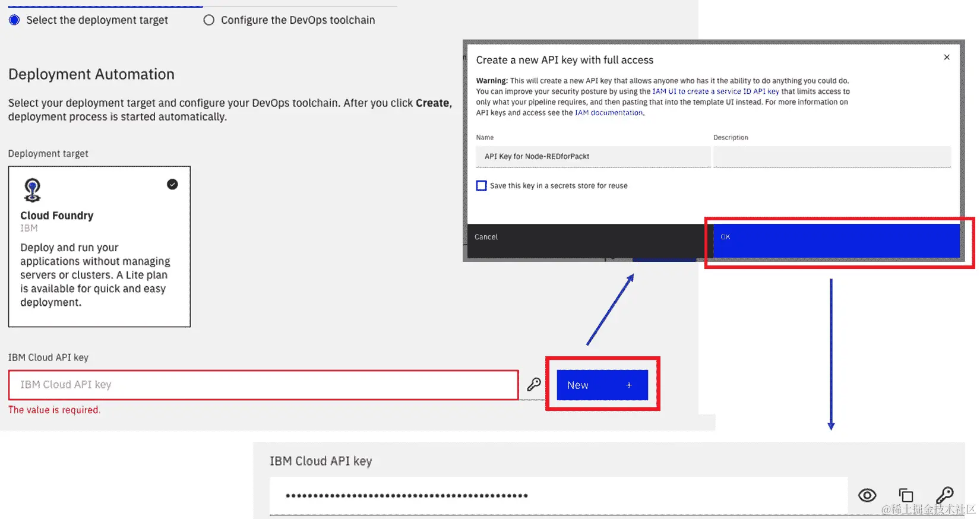Select the deployment target step radio

[14, 20]
